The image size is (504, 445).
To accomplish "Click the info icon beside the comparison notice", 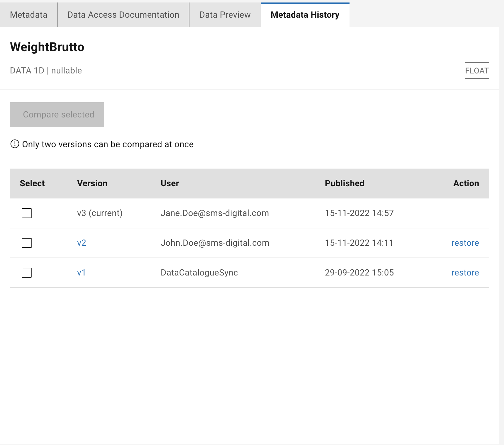I will pyautogui.click(x=15, y=144).
